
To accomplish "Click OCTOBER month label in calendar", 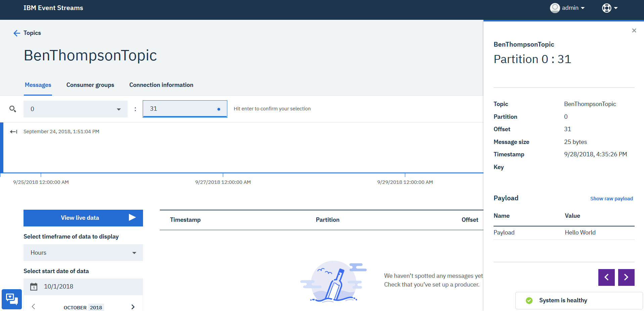I will pos(75,308).
